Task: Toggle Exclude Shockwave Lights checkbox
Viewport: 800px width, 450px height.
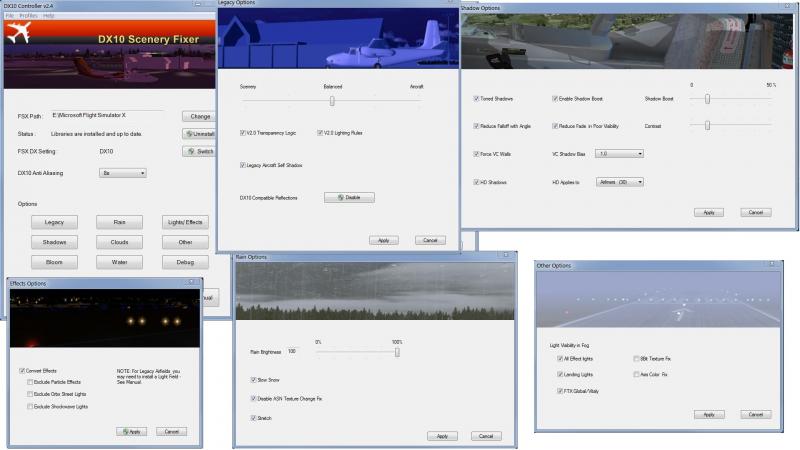Action: tap(30, 407)
